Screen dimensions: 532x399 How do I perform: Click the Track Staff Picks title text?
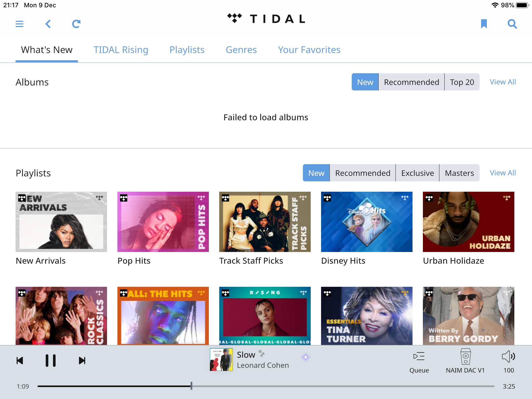251,261
